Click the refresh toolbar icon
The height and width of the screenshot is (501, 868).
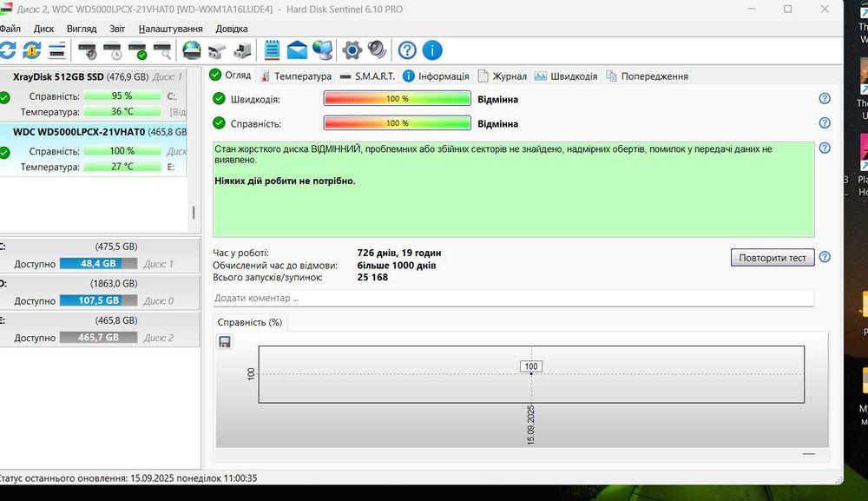click(7, 50)
